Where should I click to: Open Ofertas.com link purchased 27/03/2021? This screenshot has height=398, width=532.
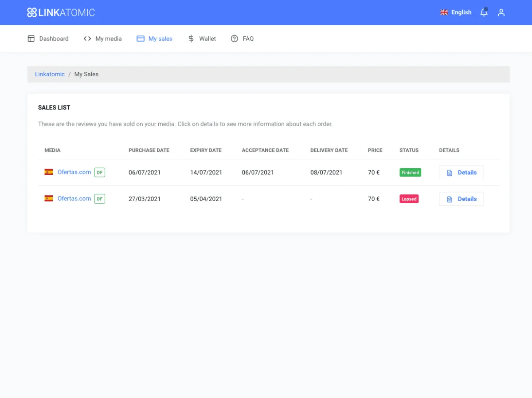click(x=74, y=198)
